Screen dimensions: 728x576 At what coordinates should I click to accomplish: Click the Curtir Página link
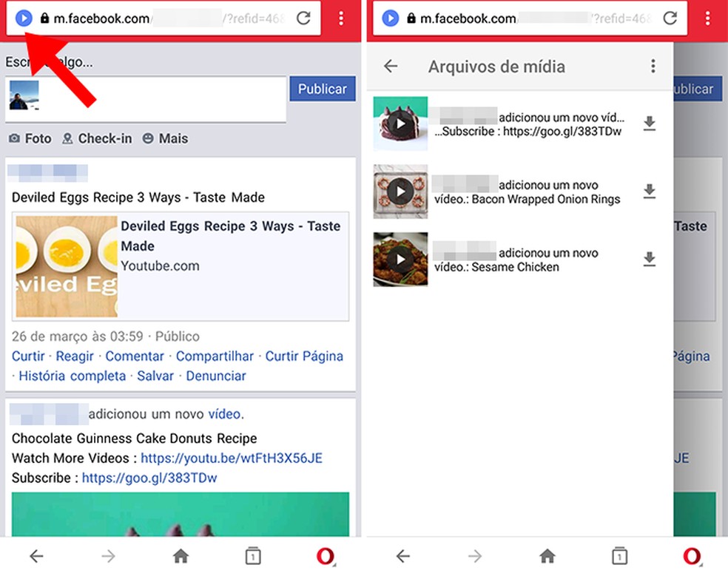point(304,356)
